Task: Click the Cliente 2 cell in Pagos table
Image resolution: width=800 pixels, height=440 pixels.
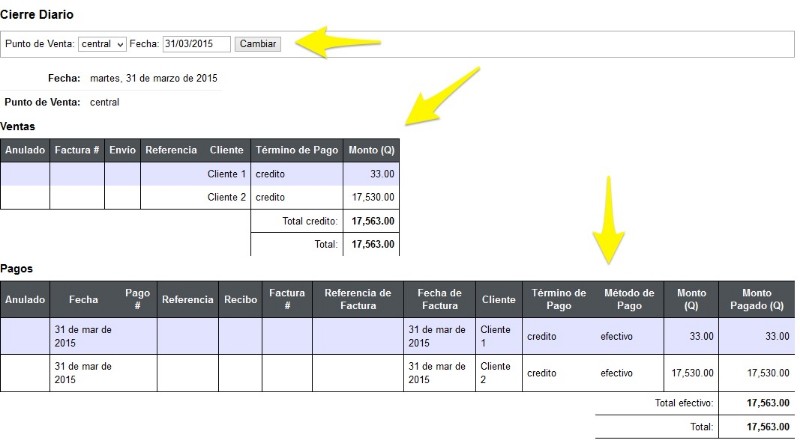Action: tap(499, 373)
